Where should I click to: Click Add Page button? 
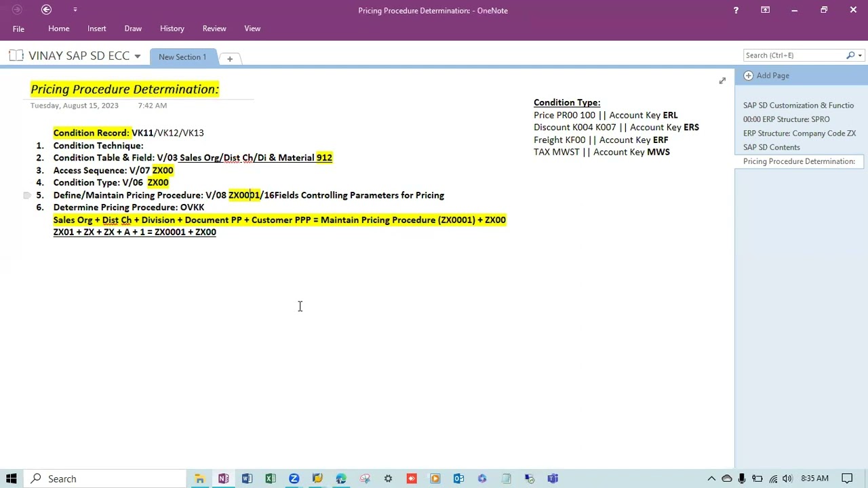(x=766, y=75)
